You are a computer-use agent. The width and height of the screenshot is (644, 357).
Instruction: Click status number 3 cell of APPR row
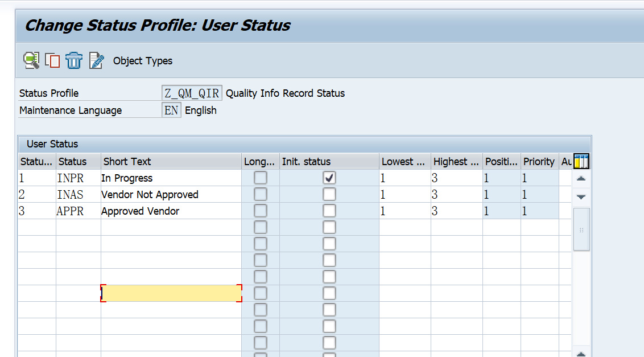(x=37, y=211)
